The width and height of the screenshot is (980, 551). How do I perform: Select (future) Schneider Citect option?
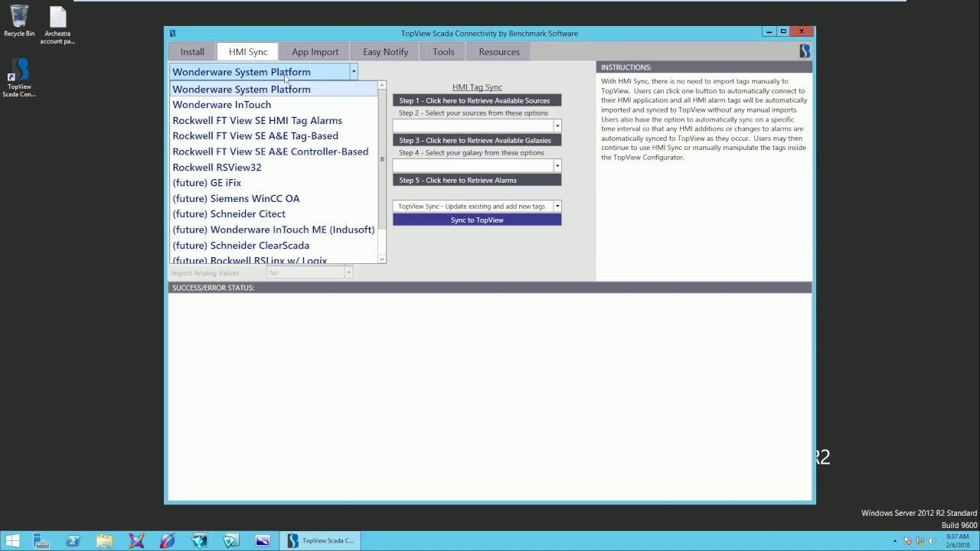[274, 214]
